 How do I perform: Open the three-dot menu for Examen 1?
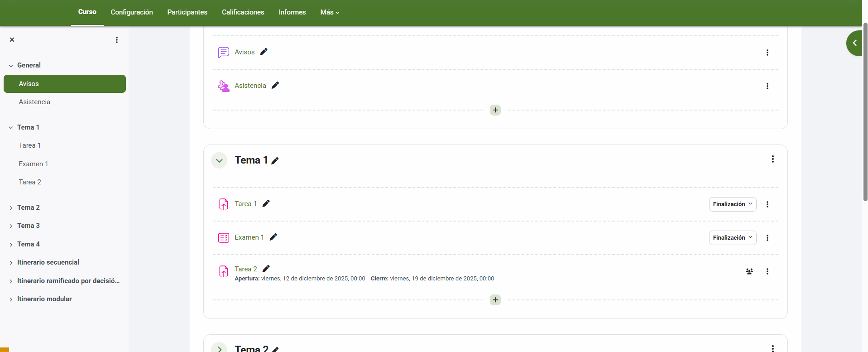[x=767, y=238]
